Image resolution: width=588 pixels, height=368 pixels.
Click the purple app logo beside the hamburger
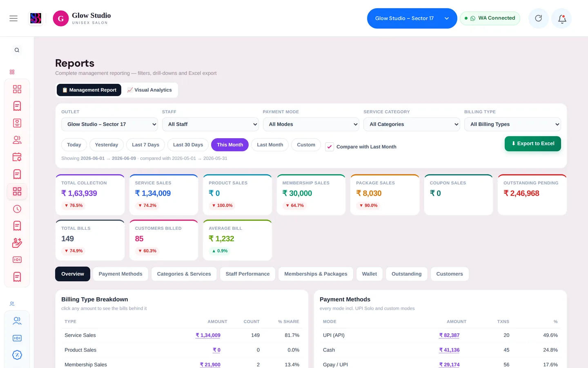tap(36, 18)
